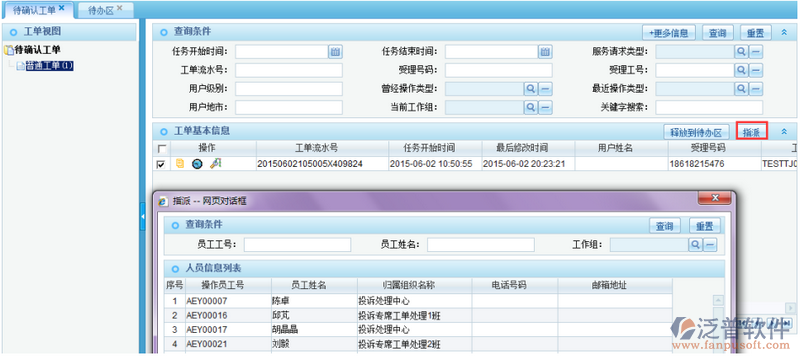The image size is (800, 361).
Task: Open calendar picker for 任务结束时间
Action: pyautogui.click(x=545, y=51)
